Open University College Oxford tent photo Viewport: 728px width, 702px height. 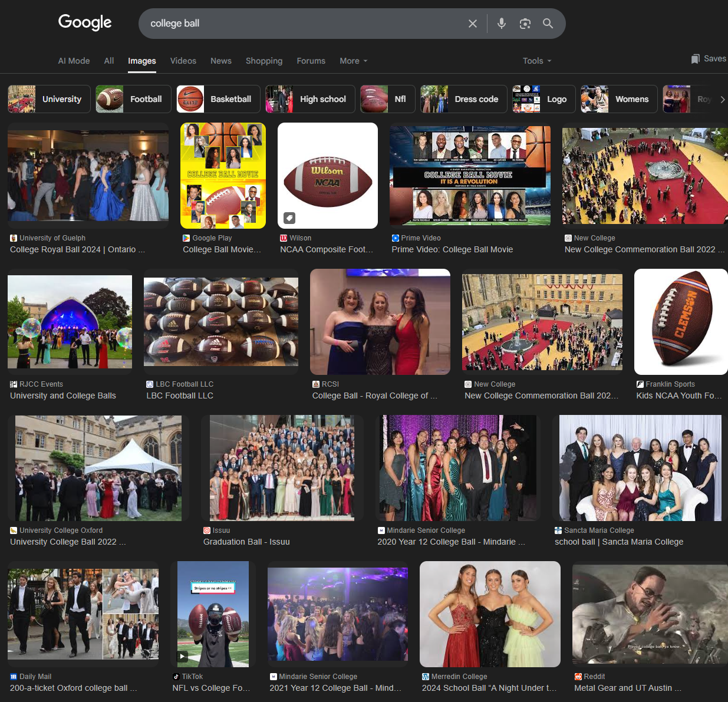98,468
